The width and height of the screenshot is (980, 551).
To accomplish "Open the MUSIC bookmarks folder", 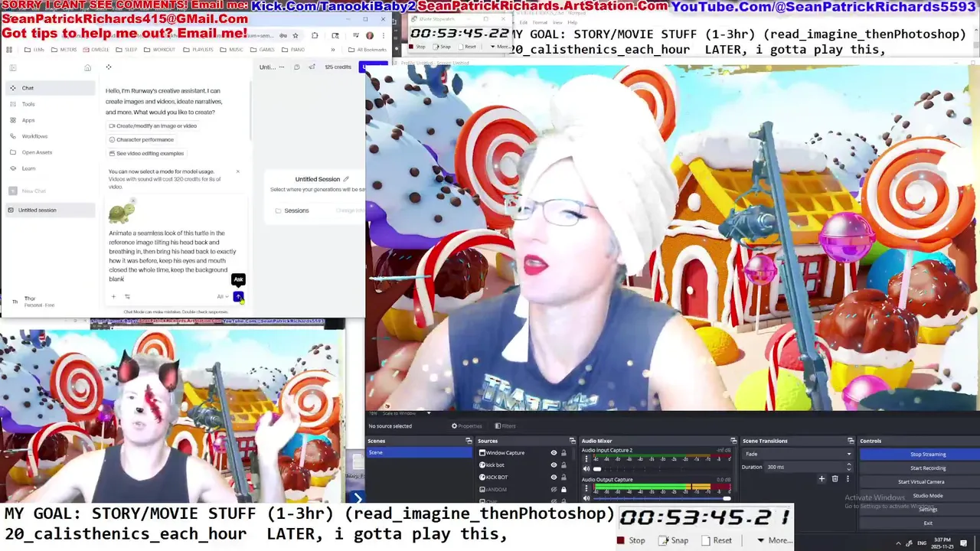I will pyautogui.click(x=231, y=50).
